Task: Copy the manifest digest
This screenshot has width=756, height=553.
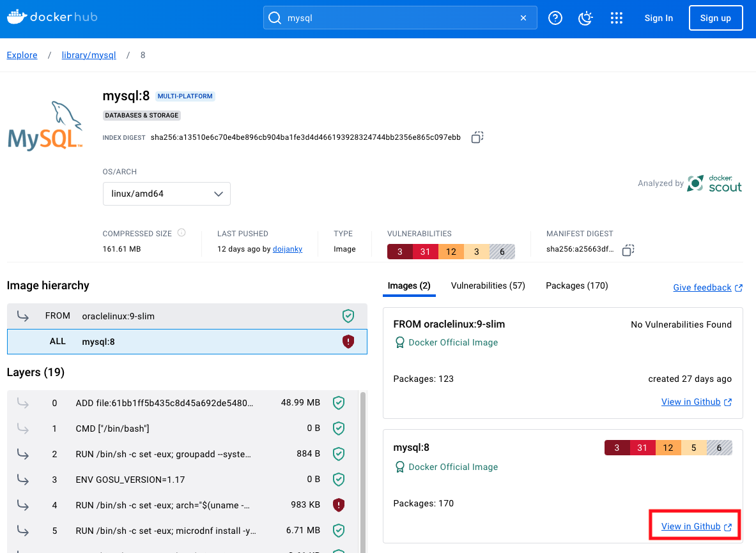Action: click(x=628, y=250)
